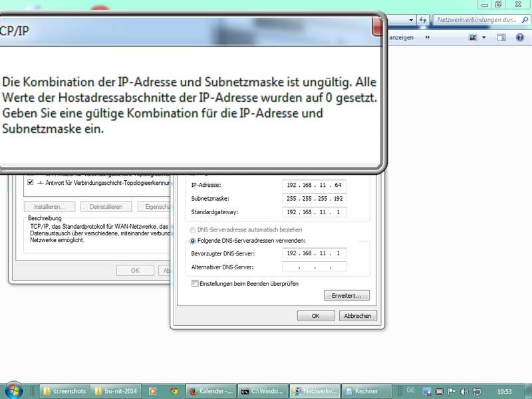Switch to the C:\Windo... command prompt taskbar button

click(x=263, y=391)
